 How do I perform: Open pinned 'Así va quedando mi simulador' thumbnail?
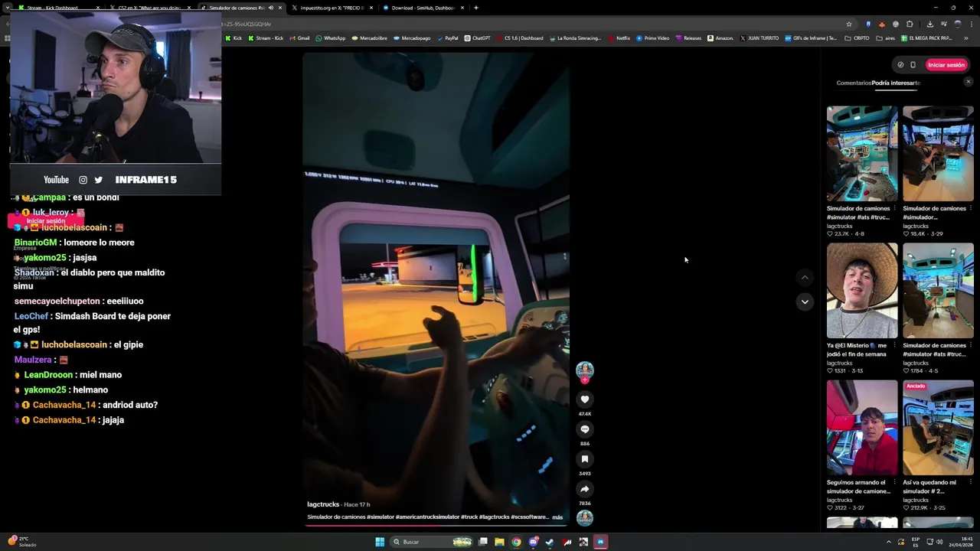click(x=938, y=428)
